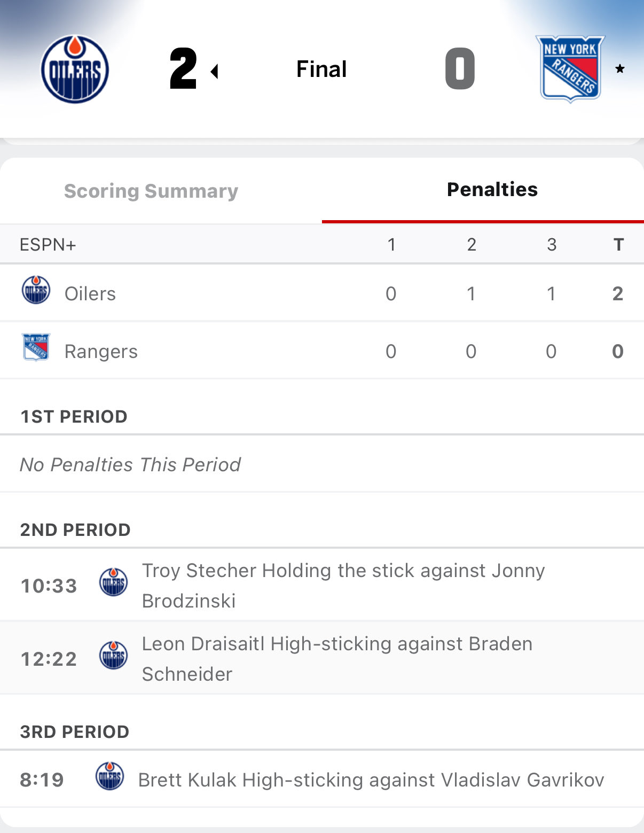Click the large New York Rangers logo
This screenshot has width=644, height=833.
tap(570, 68)
